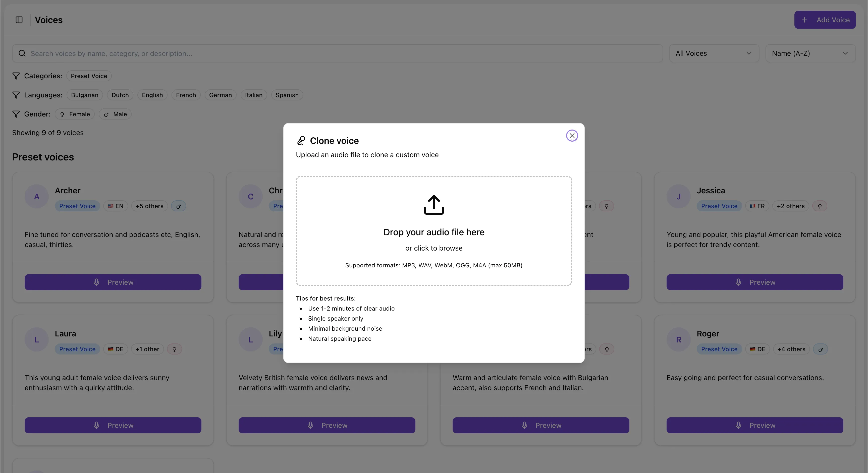This screenshot has height=473, width=868.
Task: Click Jessica's female gender icon
Action: click(x=820, y=206)
